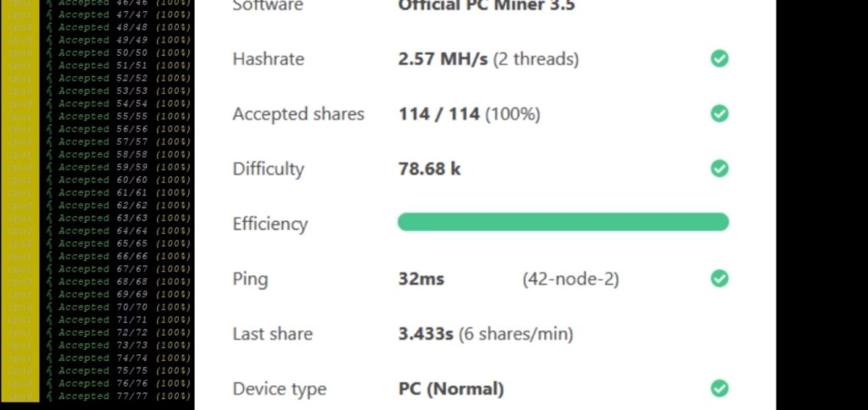Click the 32ms ping value
The image size is (868, 410).
420,279
